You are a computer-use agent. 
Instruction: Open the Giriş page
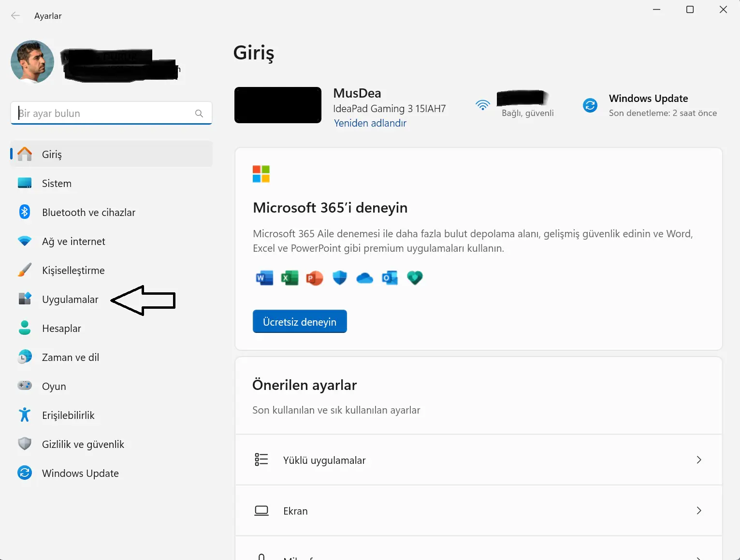pyautogui.click(x=111, y=154)
